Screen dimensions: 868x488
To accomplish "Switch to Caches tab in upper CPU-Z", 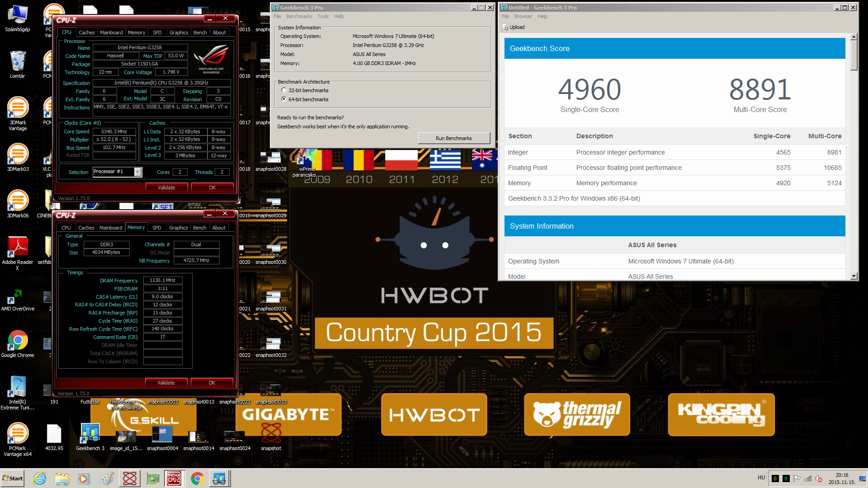I will pyautogui.click(x=86, y=33).
